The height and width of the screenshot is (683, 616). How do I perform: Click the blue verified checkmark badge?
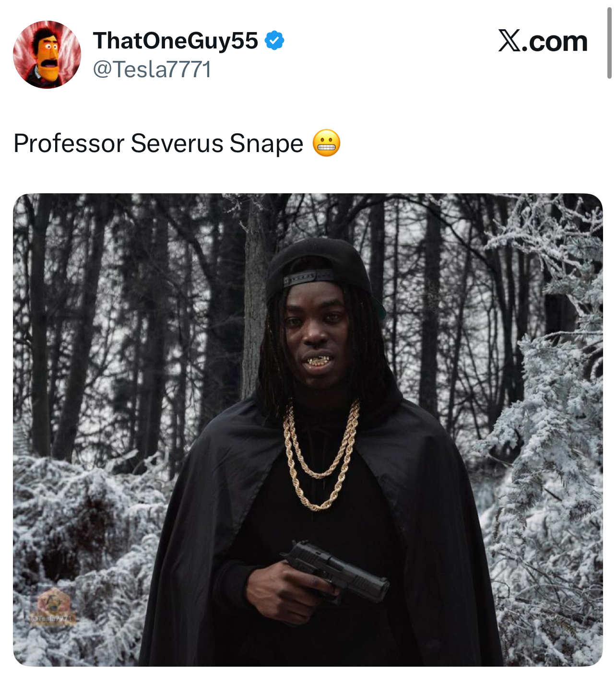274,40
